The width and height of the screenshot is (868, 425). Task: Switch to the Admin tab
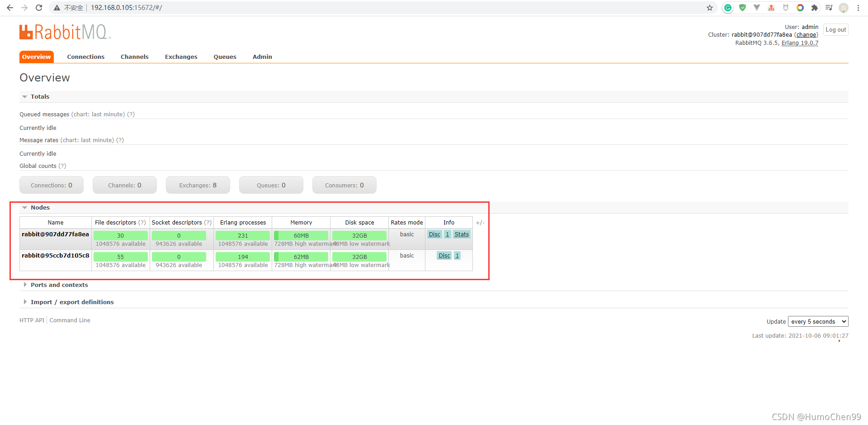click(x=262, y=57)
